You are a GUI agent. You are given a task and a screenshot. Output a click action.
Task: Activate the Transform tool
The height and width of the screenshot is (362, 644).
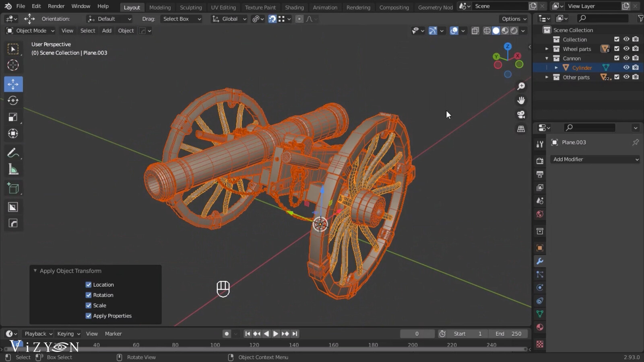point(13,134)
